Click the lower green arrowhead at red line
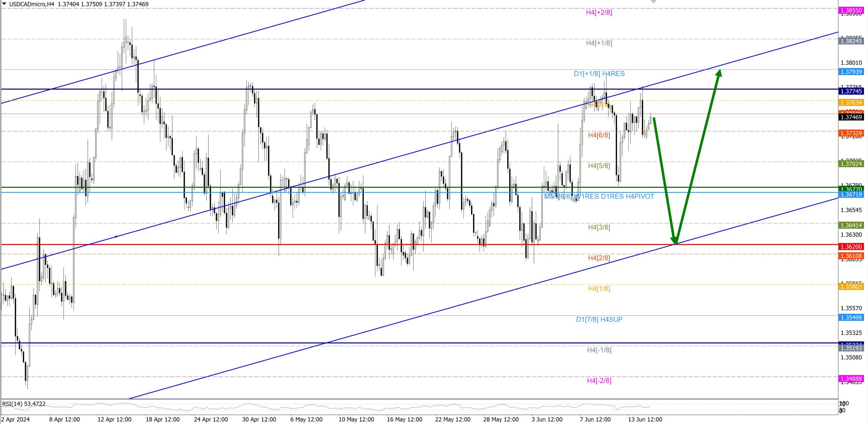The image size is (868, 424). click(675, 241)
